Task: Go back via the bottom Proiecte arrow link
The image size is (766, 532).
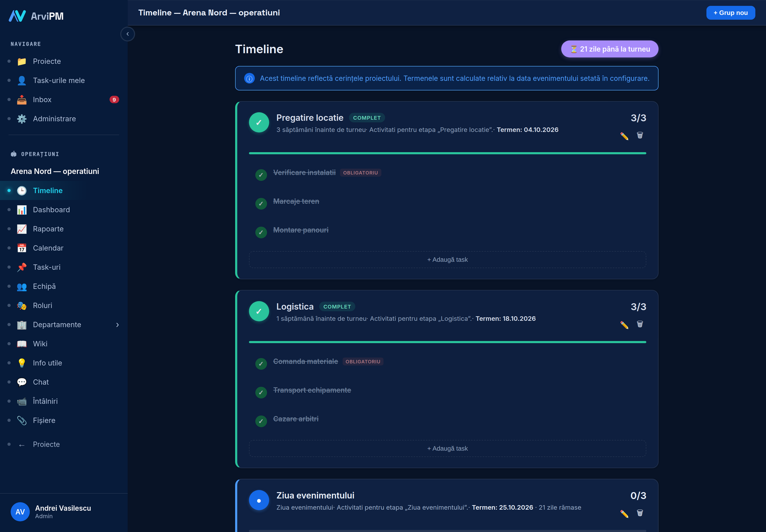Action: [x=64, y=444]
